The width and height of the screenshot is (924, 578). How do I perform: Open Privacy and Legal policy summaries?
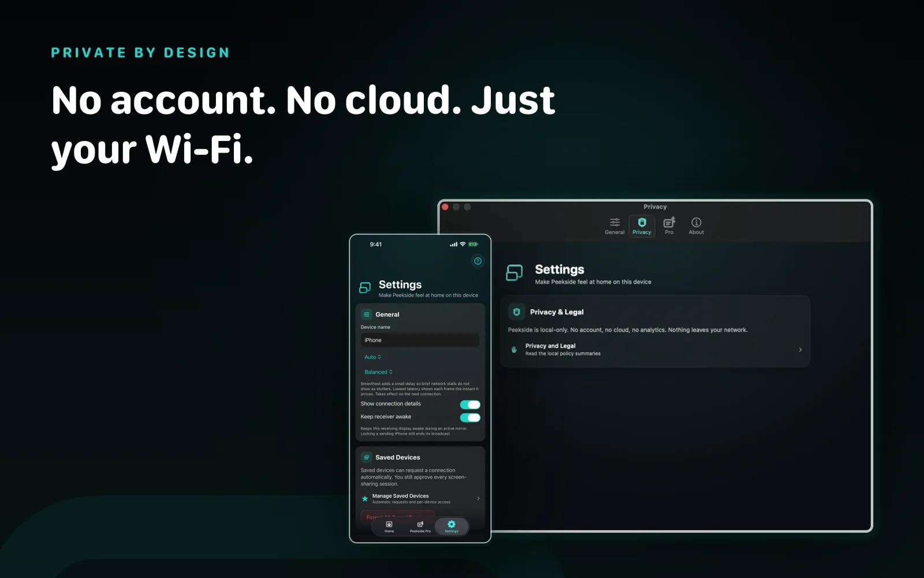click(655, 350)
